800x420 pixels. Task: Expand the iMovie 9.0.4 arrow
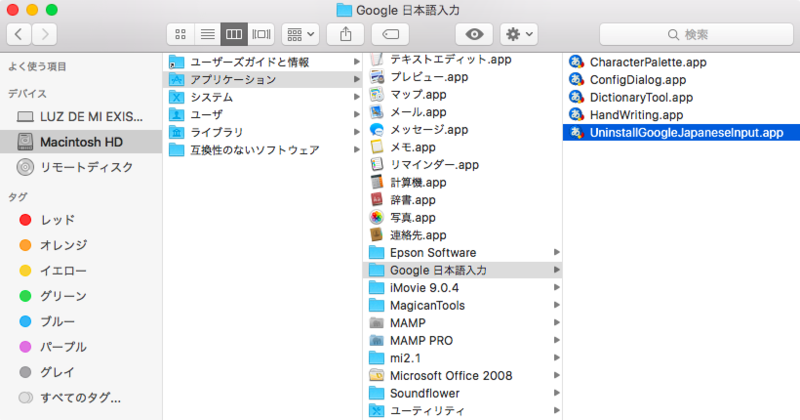(556, 288)
